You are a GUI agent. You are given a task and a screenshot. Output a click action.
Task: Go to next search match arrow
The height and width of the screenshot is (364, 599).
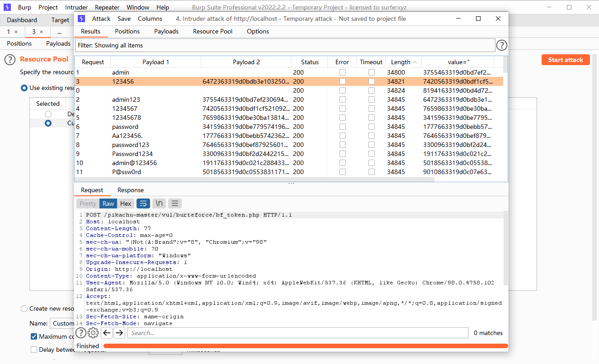pyautogui.click(x=119, y=333)
